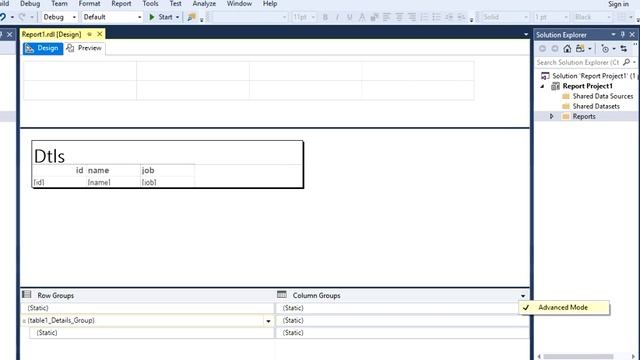Switch to the Preview tab
The height and width of the screenshot is (360, 640).
[x=84, y=48]
